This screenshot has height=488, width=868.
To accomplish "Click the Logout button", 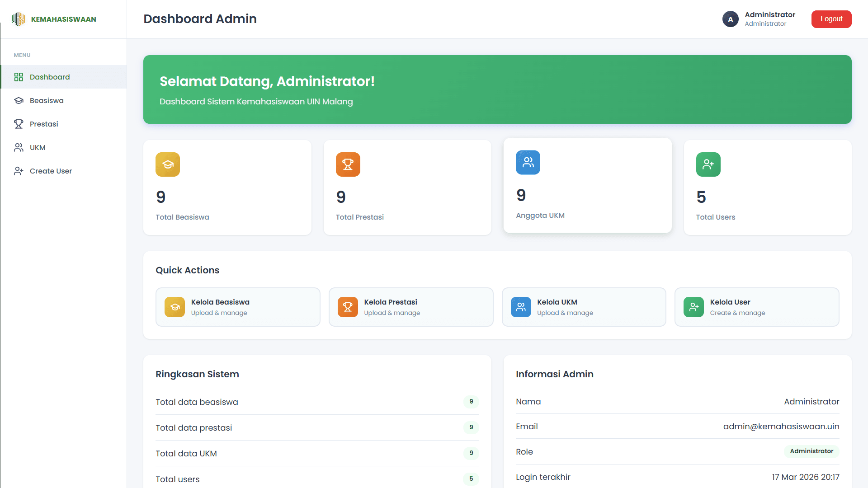I will point(831,19).
